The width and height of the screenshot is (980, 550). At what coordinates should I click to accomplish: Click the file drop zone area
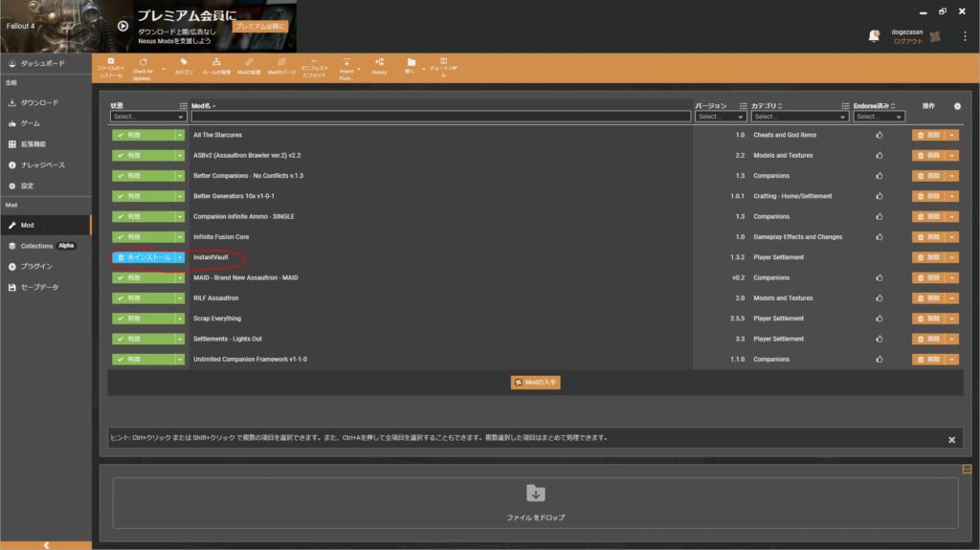tap(535, 504)
